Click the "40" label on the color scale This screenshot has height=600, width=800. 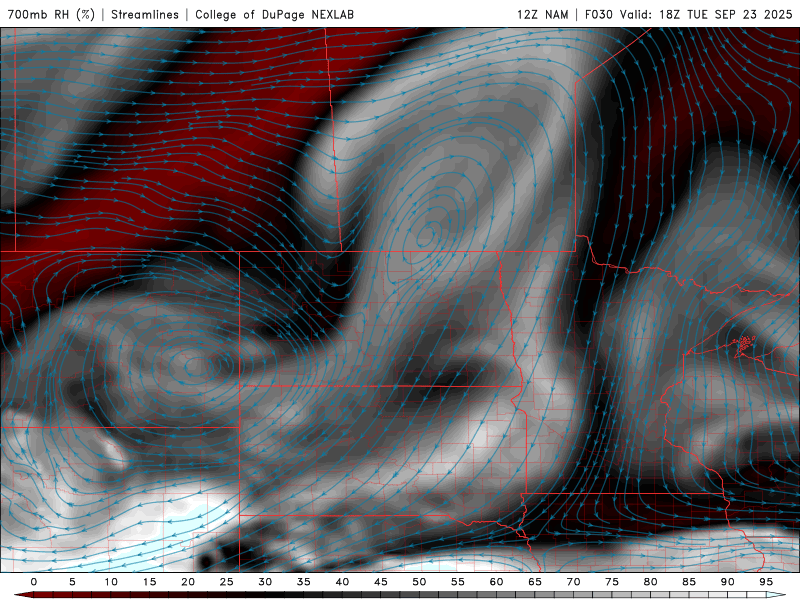click(342, 582)
